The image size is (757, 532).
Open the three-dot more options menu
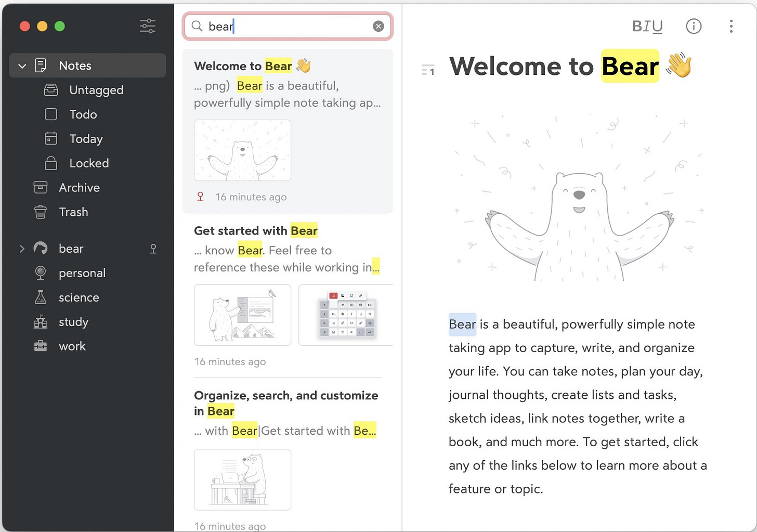(x=731, y=26)
